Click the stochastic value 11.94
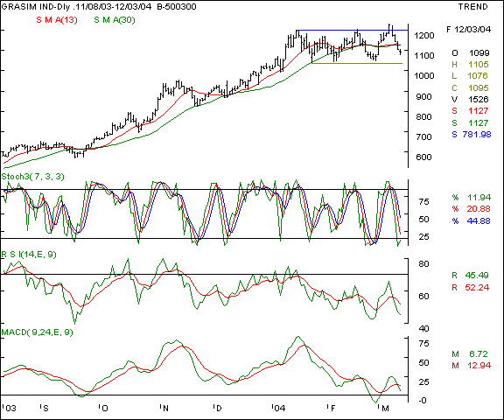 (479, 197)
